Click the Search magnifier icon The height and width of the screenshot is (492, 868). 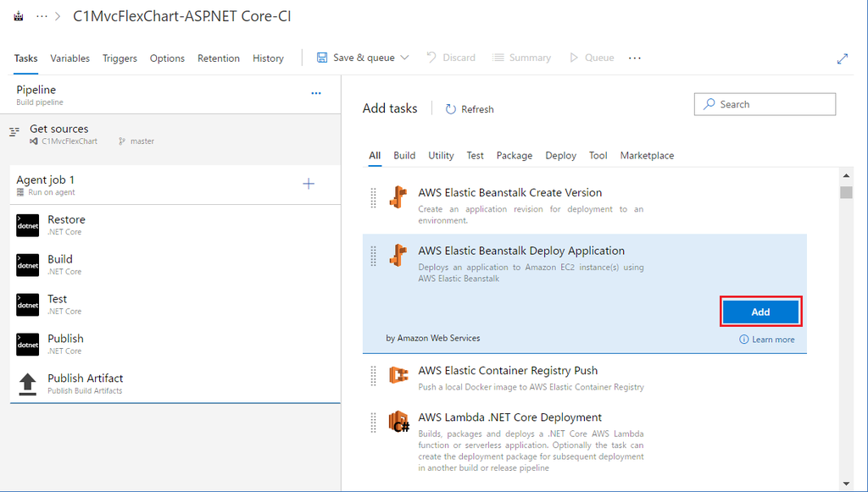(x=709, y=104)
